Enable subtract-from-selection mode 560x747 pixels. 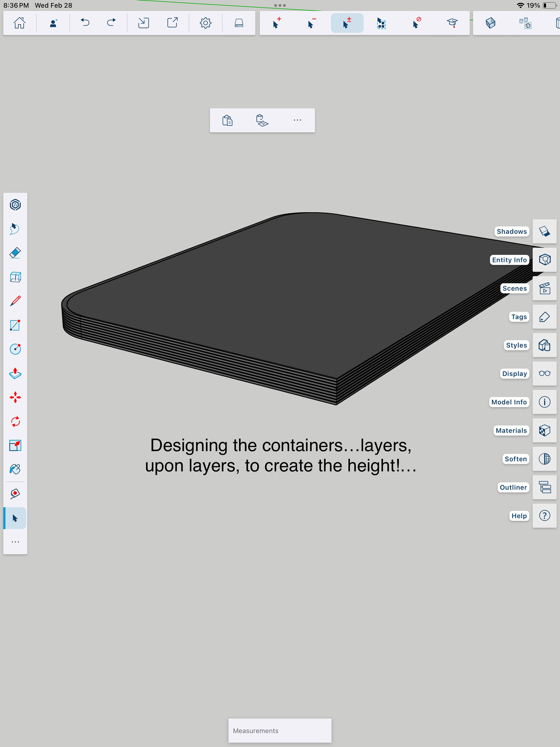[312, 23]
